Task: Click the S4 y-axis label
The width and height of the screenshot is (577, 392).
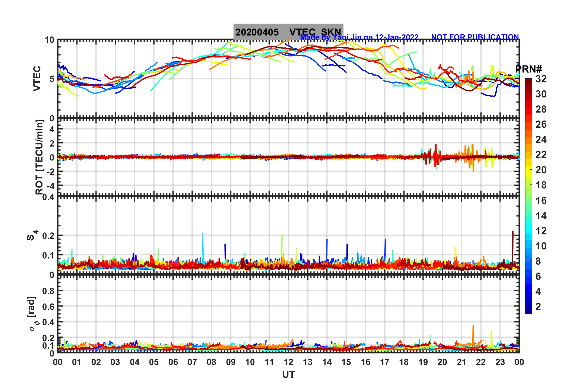Action: (x=32, y=235)
